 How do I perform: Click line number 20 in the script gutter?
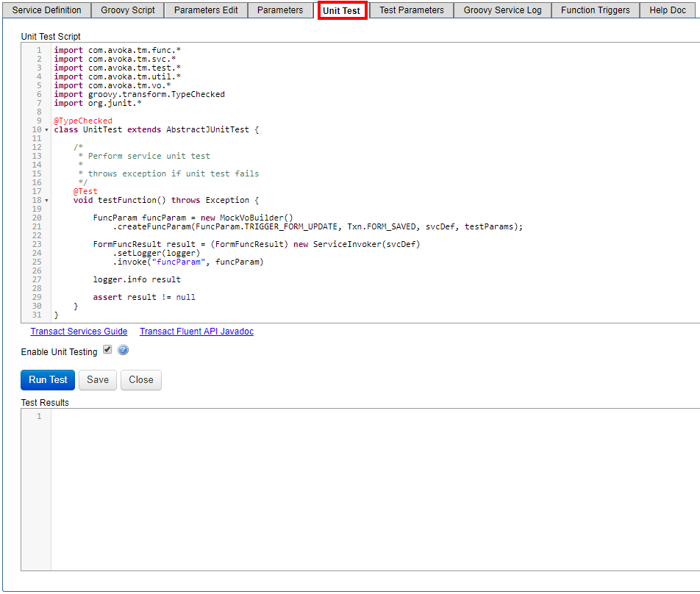[x=37, y=218]
